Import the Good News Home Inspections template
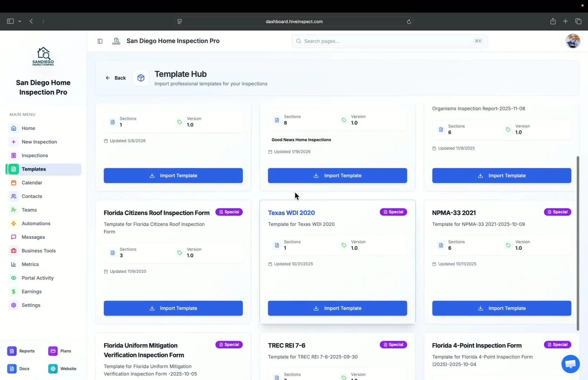588x380 pixels. click(x=337, y=176)
